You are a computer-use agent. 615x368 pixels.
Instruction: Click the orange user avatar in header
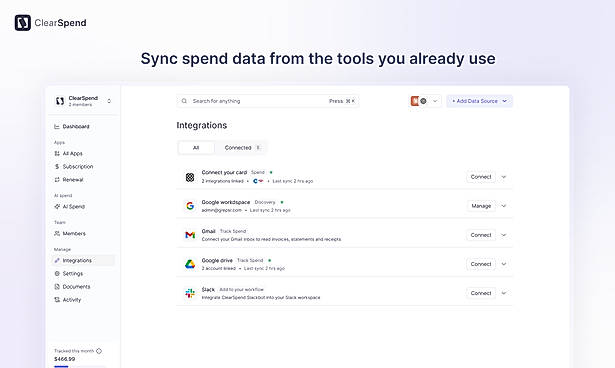click(415, 101)
